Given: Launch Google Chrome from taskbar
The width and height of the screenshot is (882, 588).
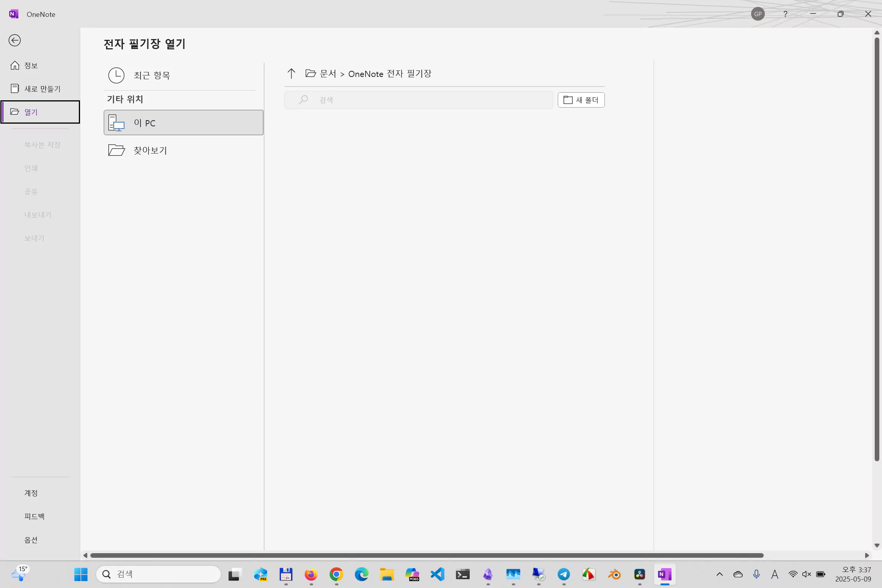Looking at the screenshot, I should click(x=336, y=574).
